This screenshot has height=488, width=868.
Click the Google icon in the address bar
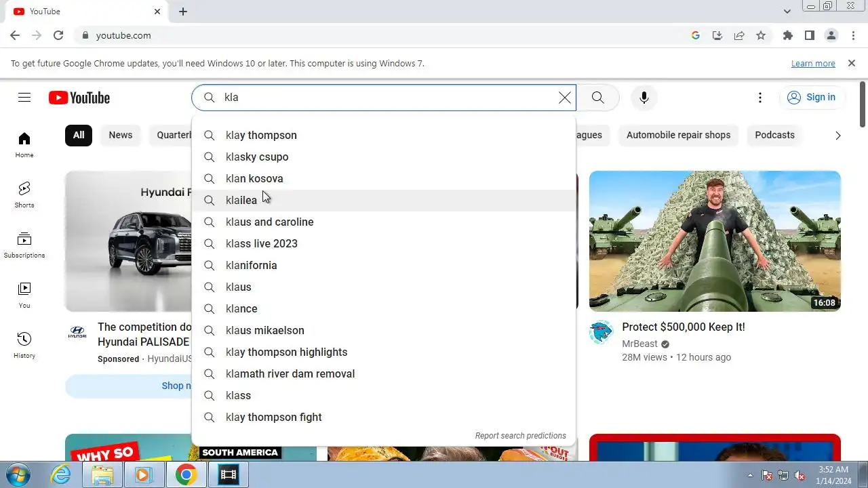696,35
